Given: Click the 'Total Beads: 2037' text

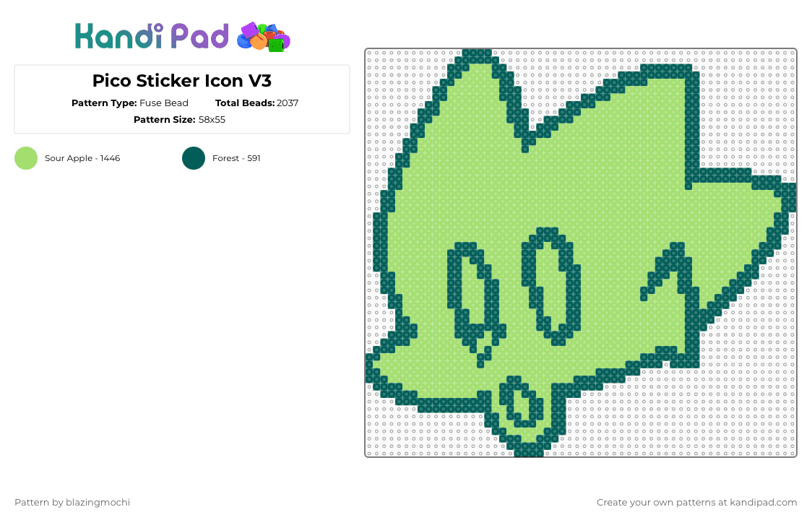Looking at the screenshot, I should coord(257,103).
